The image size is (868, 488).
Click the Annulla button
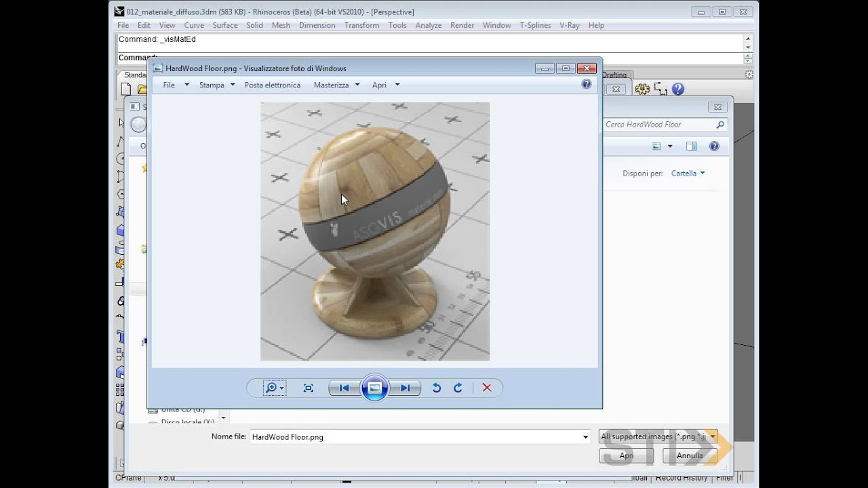point(690,455)
